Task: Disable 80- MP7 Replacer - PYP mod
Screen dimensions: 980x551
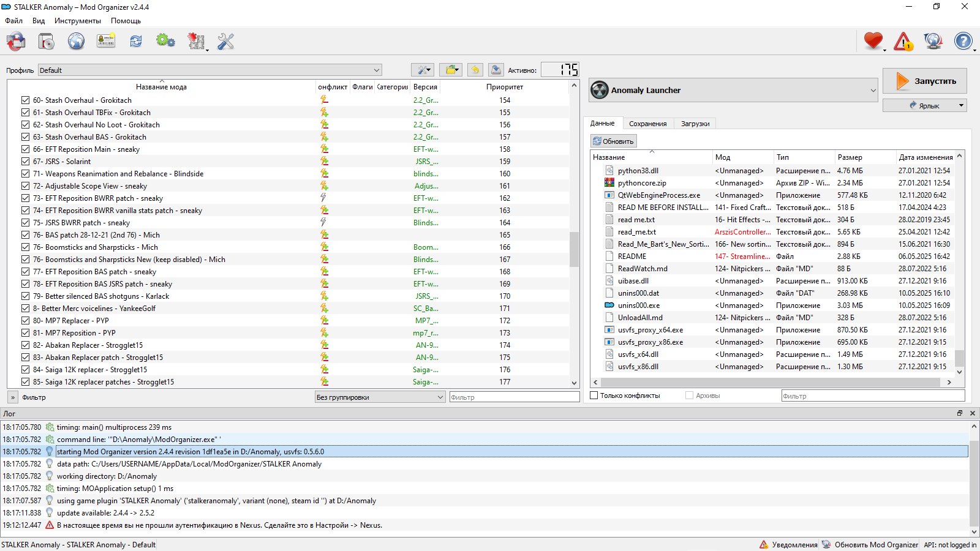Action: pos(25,320)
